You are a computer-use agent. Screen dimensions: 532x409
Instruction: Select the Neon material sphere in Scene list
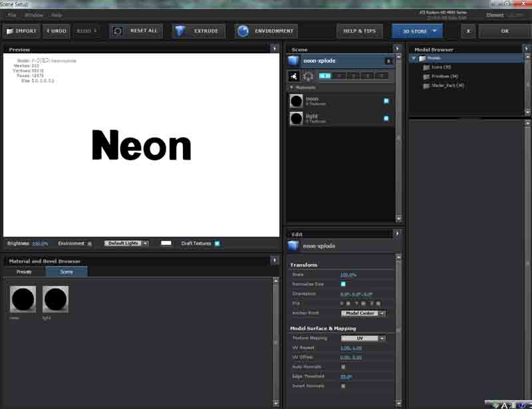point(296,101)
